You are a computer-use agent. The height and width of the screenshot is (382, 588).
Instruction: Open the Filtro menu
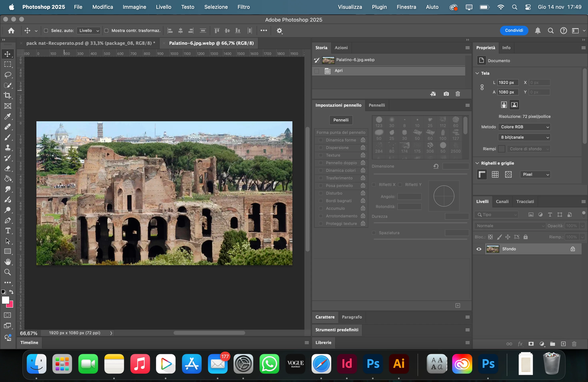pyautogui.click(x=243, y=7)
